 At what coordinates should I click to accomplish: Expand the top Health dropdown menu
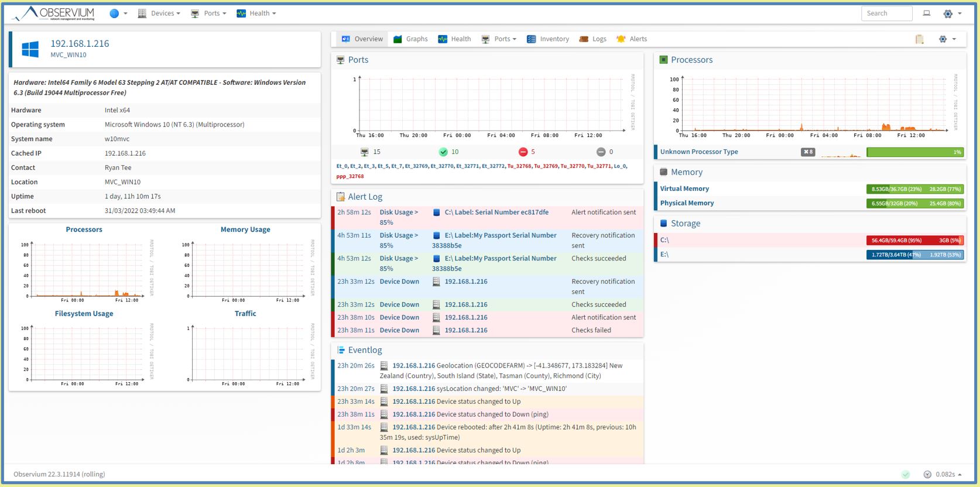click(256, 13)
